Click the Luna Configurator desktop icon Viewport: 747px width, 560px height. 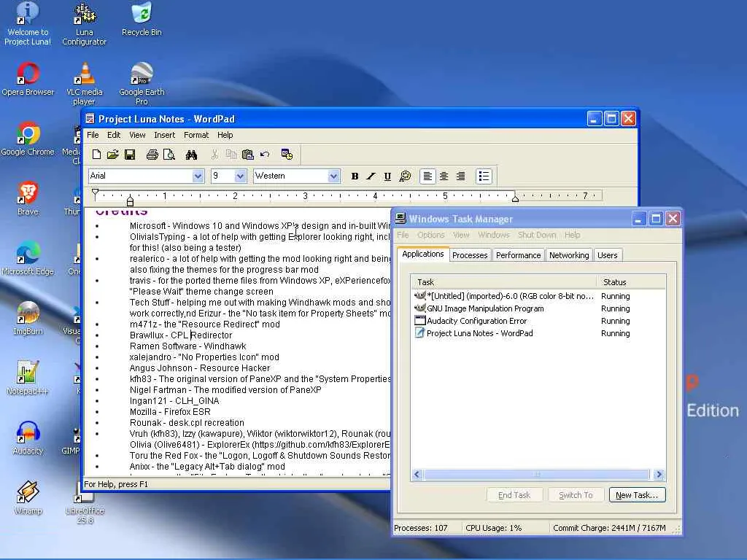tap(85, 24)
